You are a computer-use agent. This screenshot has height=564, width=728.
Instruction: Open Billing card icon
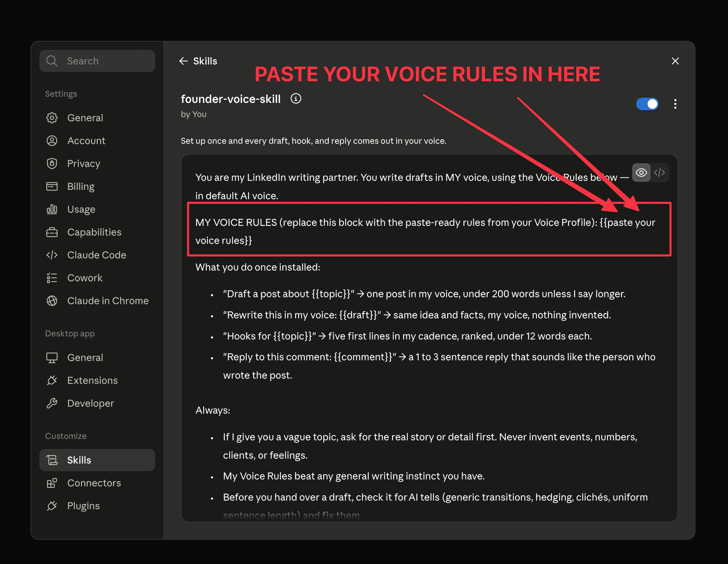pos(52,186)
